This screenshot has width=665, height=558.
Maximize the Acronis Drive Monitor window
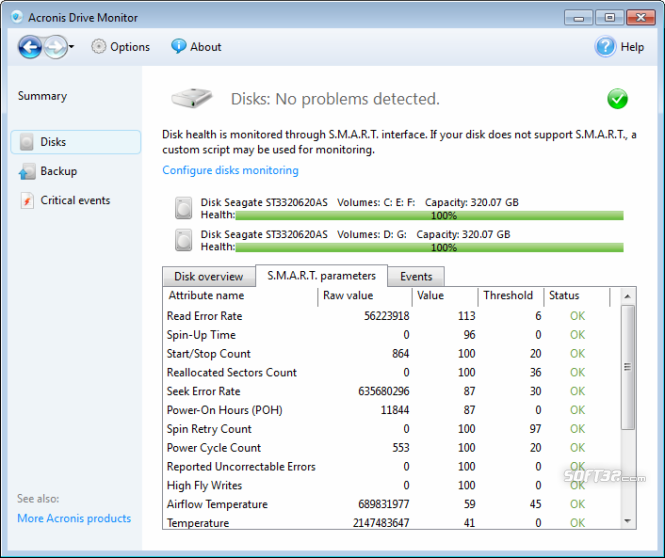click(609, 18)
